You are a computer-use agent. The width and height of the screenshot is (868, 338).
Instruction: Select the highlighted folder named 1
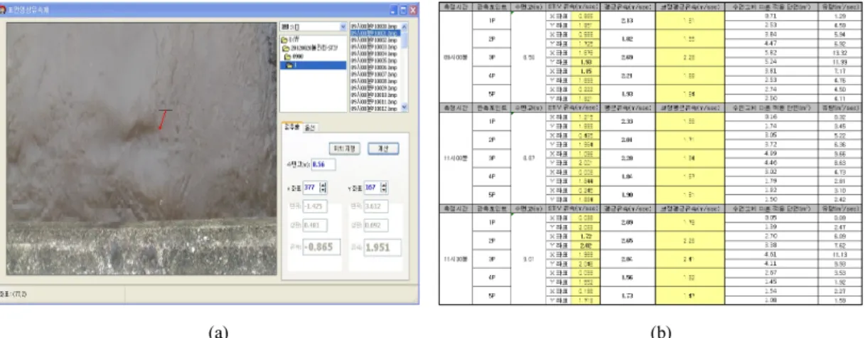[313, 65]
